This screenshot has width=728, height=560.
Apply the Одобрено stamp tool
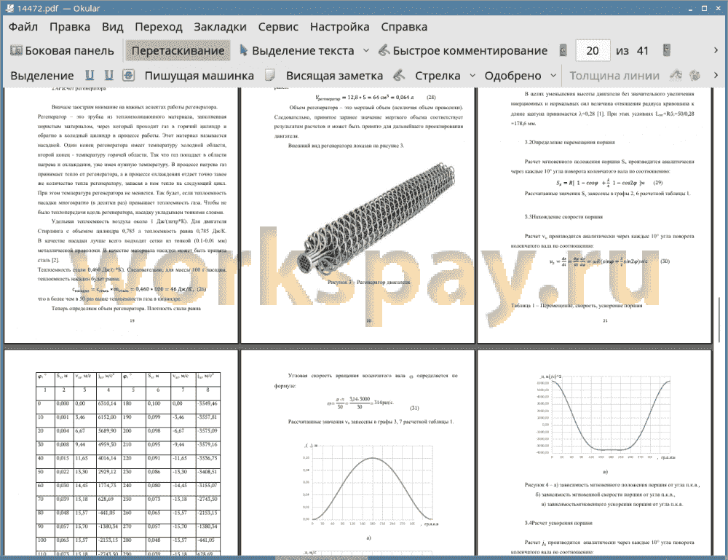(x=513, y=76)
